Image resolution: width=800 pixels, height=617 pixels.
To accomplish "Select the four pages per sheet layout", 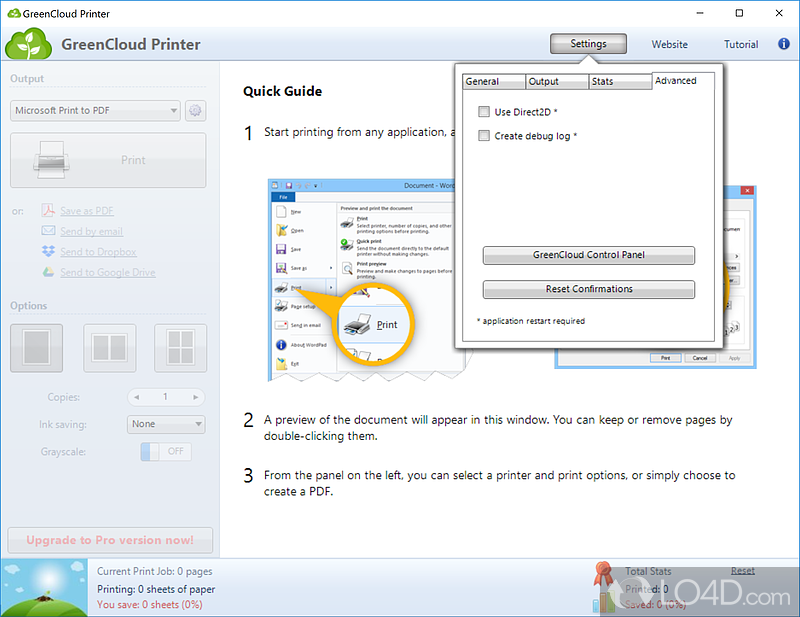I will (181, 348).
